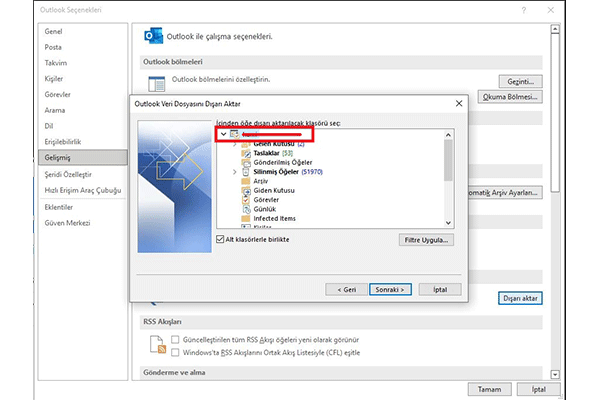Select the Görevler tasks icon
The height and width of the screenshot is (400, 600).
[246, 200]
